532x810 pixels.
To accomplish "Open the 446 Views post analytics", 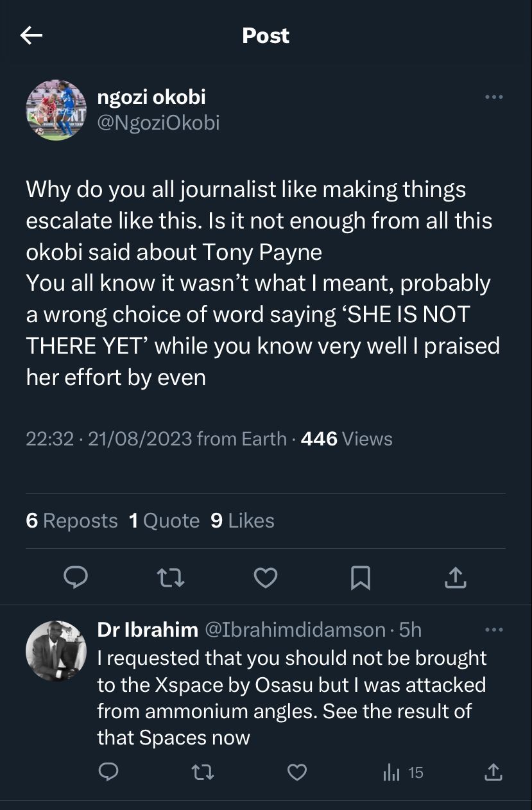I will pyautogui.click(x=347, y=439).
